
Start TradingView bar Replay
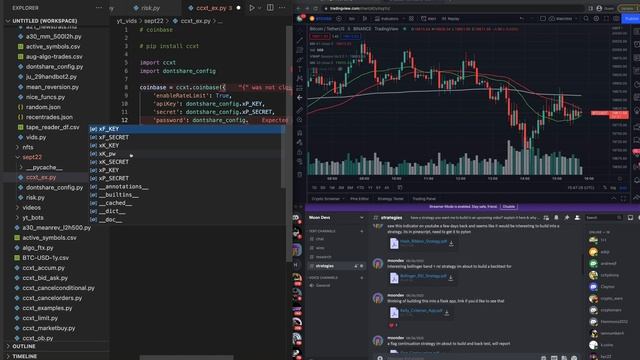pyautogui.click(x=451, y=19)
